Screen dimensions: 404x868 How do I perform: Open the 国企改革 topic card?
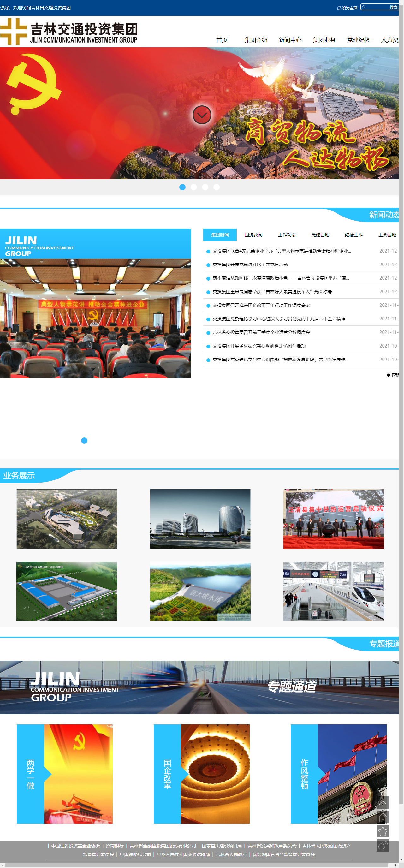pyautogui.click(x=201, y=774)
